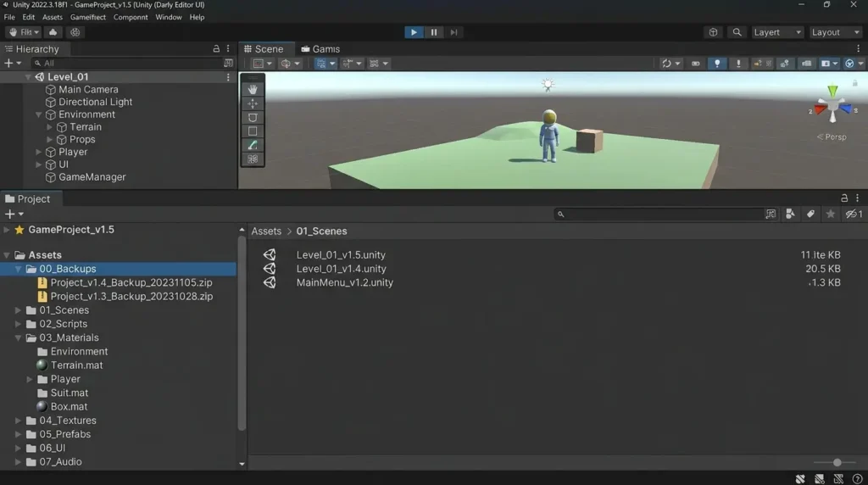Image resolution: width=868 pixels, height=485 pixels.
Task: Switch to the Game tab
Action: (320, 48)
